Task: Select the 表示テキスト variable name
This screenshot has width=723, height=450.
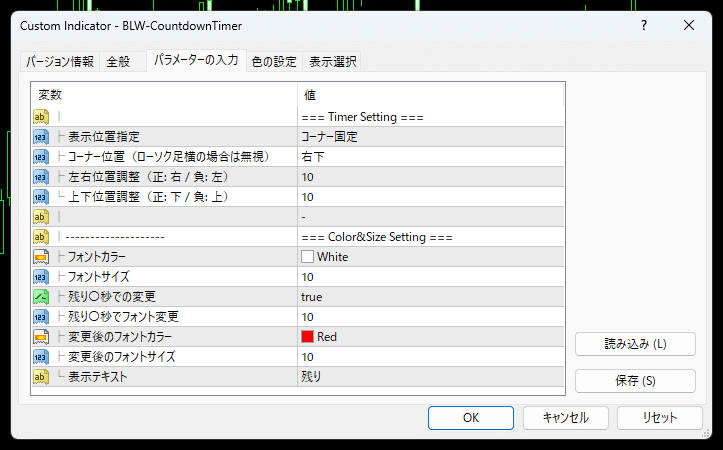Action: point(97,377)
